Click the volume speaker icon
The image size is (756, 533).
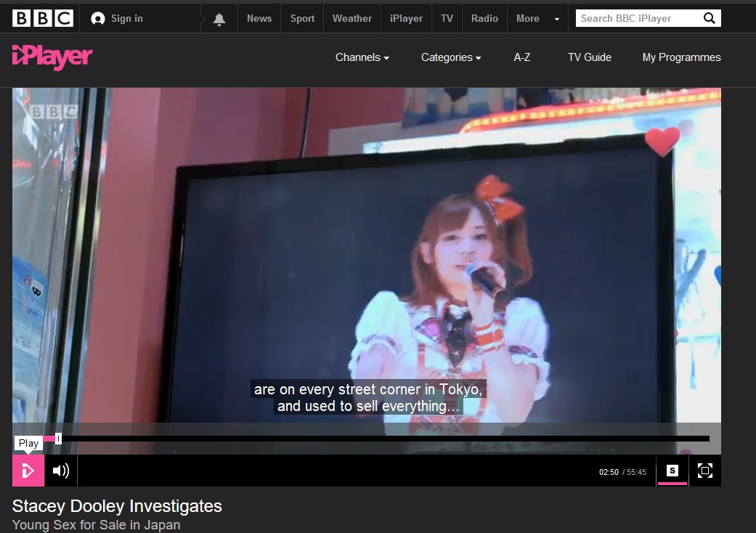[x=61, y=471]
